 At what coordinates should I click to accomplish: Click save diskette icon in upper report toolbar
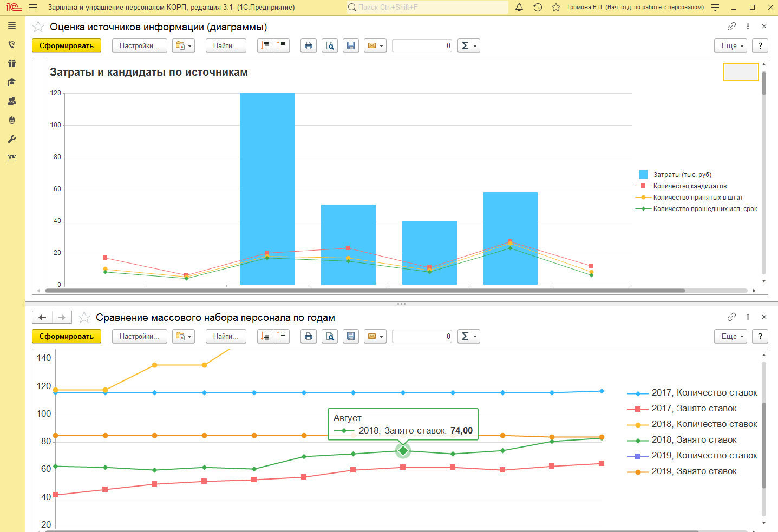click(351, 46)
